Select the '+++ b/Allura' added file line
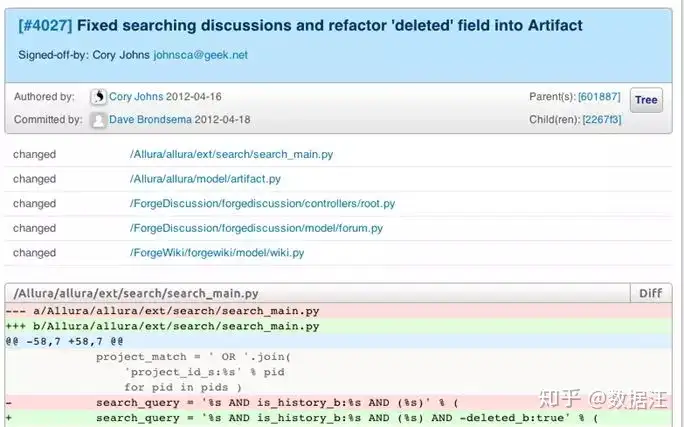This screenshot has width=684, height=427. 339,326
